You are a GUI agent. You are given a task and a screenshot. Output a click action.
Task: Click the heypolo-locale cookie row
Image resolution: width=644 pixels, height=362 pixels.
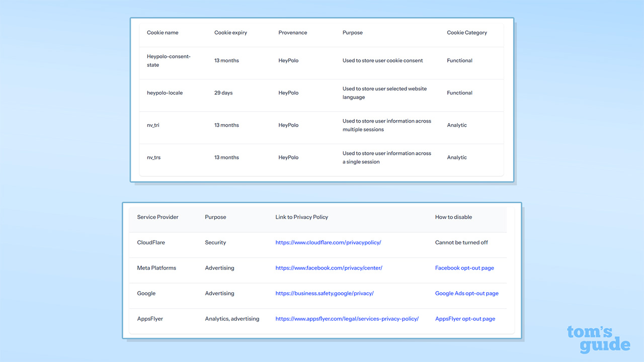(165, 93)
